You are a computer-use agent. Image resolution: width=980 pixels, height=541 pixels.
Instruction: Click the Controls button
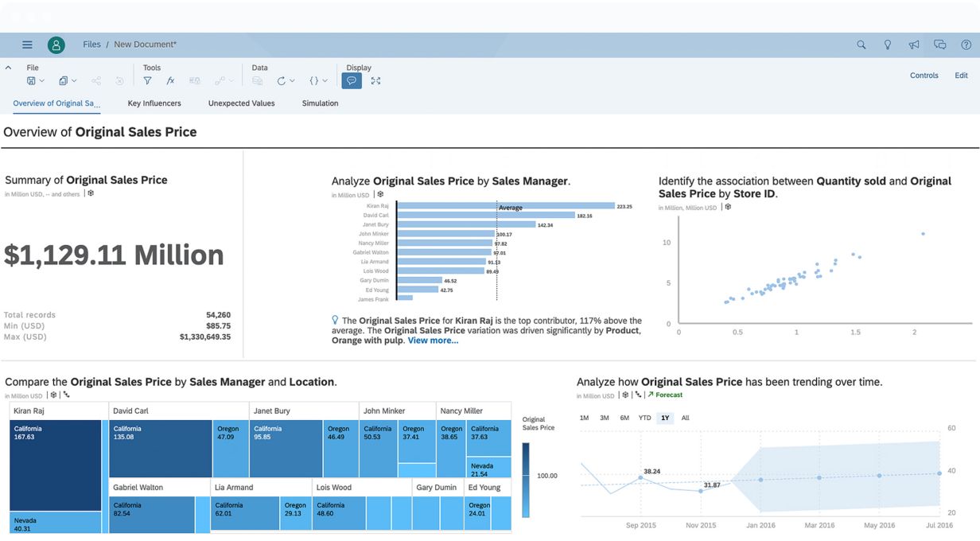pos(924,76)
